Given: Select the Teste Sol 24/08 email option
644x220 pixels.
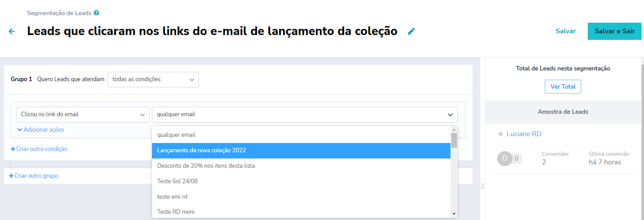Looking at the screenshot, I should pos(177,181).
